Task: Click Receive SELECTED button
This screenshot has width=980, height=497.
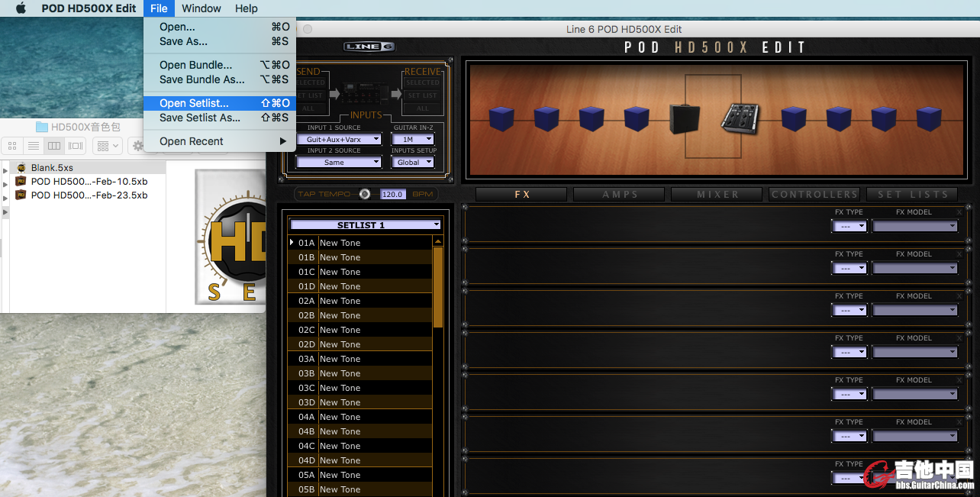Action: [x=422, y=82]
